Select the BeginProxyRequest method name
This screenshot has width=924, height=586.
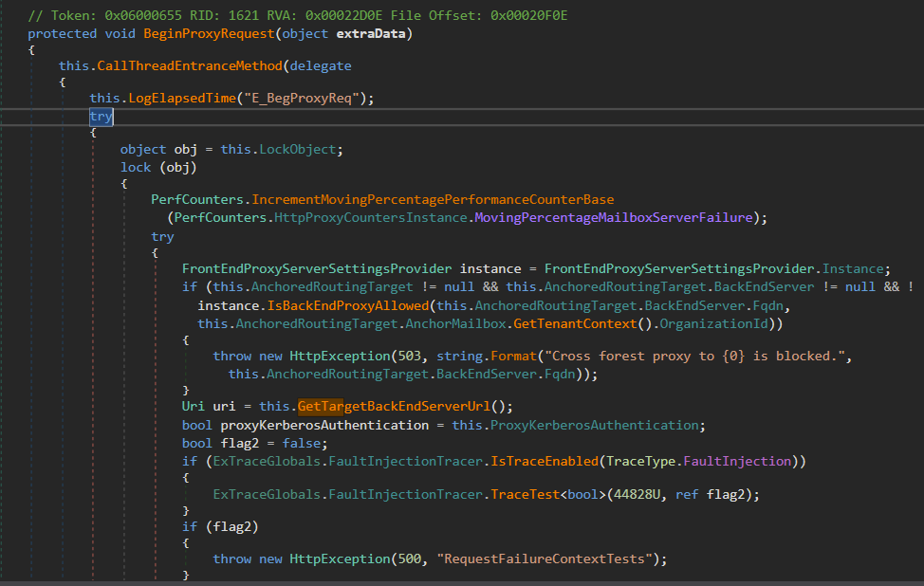(x=210, y=33)
